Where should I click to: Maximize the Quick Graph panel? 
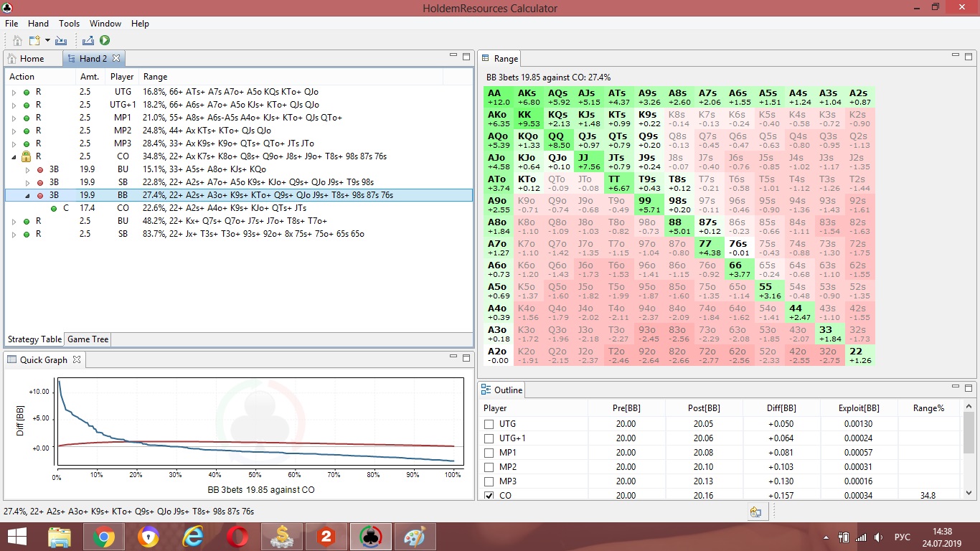click(x=466, y=357)
